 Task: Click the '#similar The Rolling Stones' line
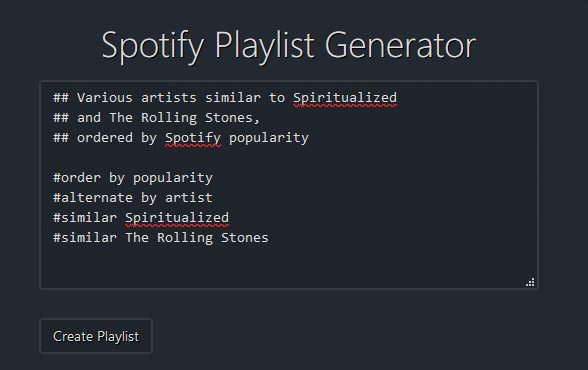point(160,238)
